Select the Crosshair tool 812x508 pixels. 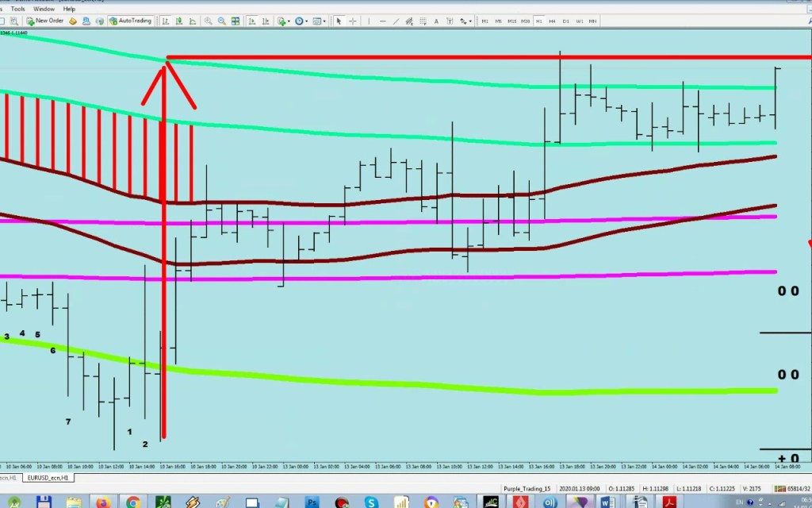point(353,21)
